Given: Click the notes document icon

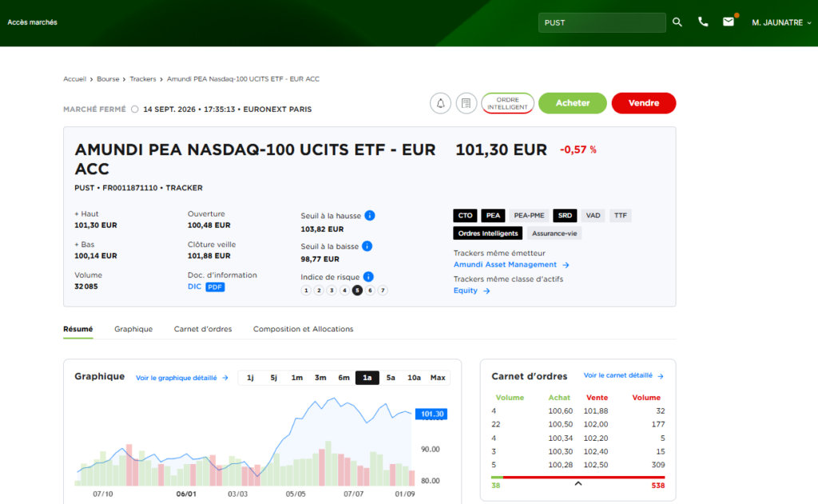Looking at the screenshot, I should (x=467, y=103).
